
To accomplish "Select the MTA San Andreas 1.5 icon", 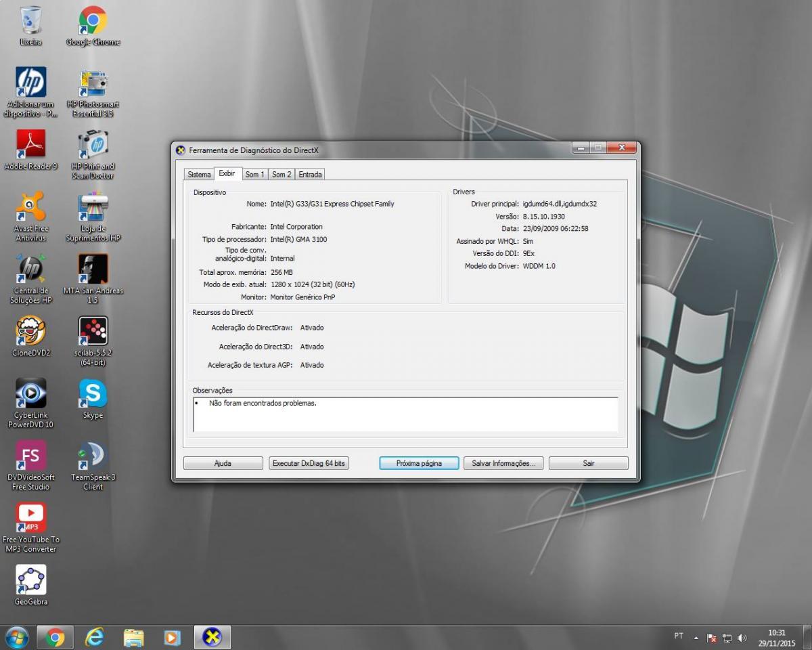I will coord(93,279).
